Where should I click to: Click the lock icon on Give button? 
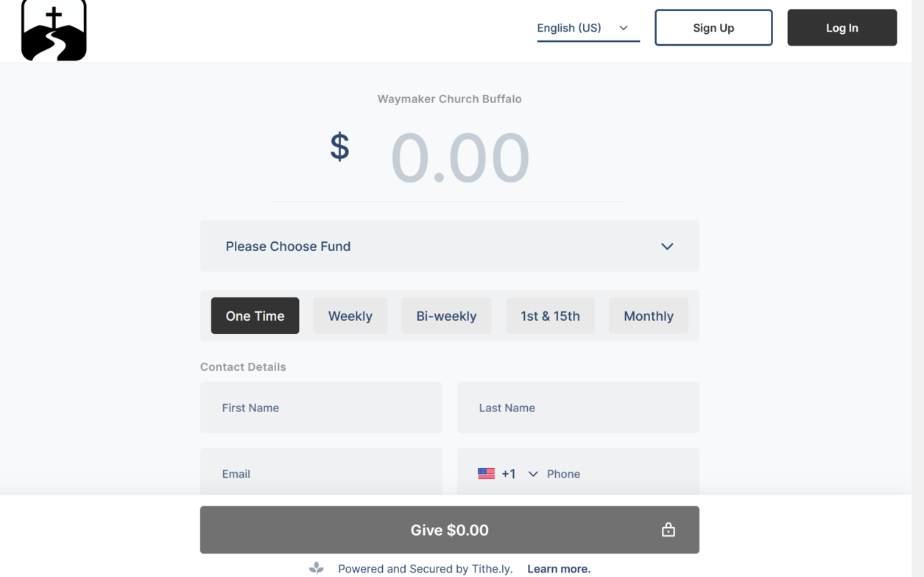[668, 530]
